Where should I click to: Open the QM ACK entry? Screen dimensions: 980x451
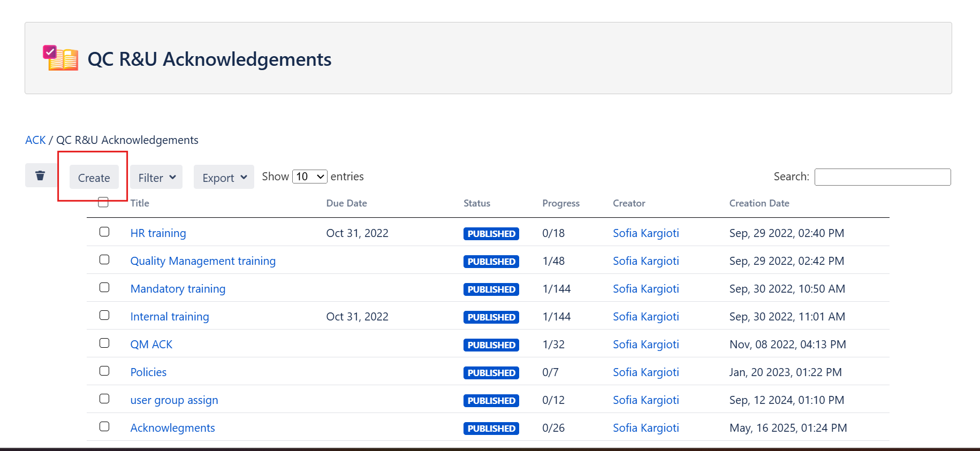coord(151,345)
